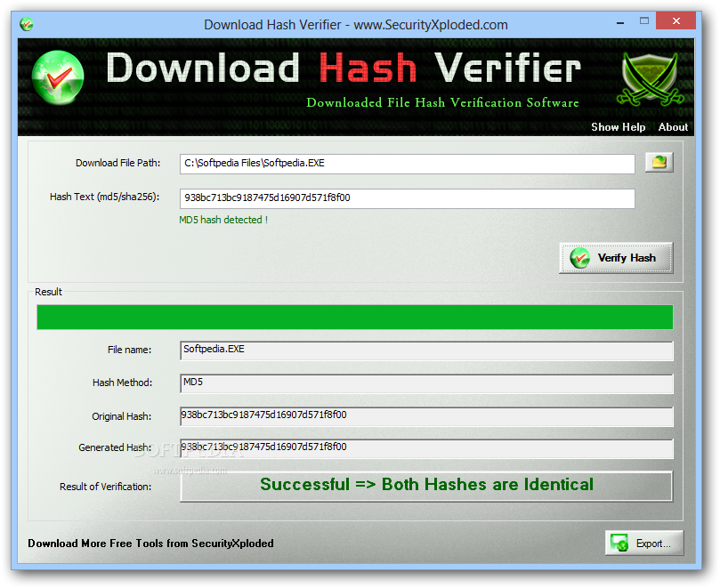Click the Download Hash Verifier banner title
The image size is (720, 588).
[x=344, y=68]
